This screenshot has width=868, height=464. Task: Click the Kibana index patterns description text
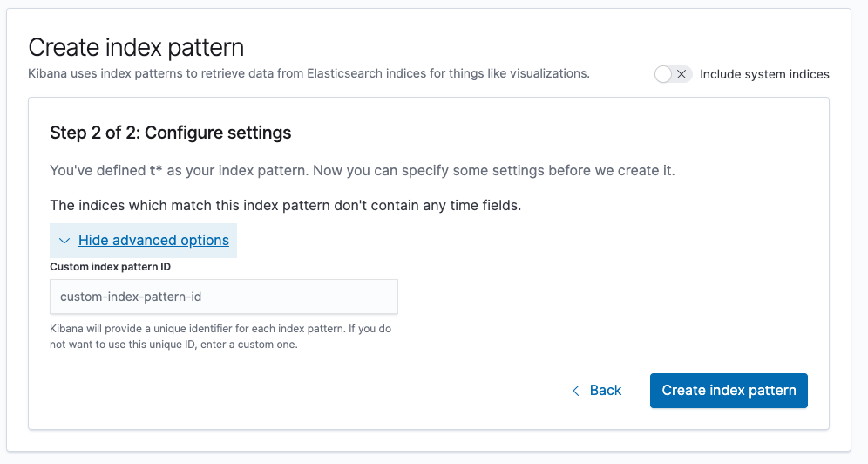pos(309,73)
